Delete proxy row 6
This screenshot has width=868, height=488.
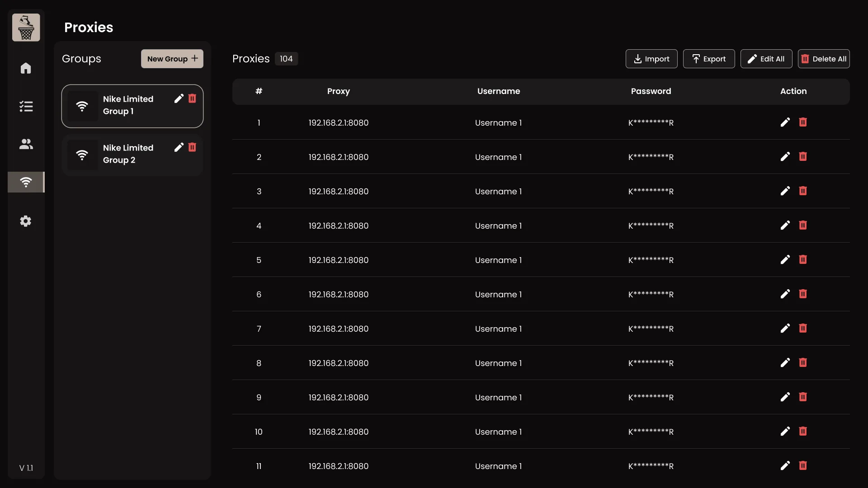point(803,294)
